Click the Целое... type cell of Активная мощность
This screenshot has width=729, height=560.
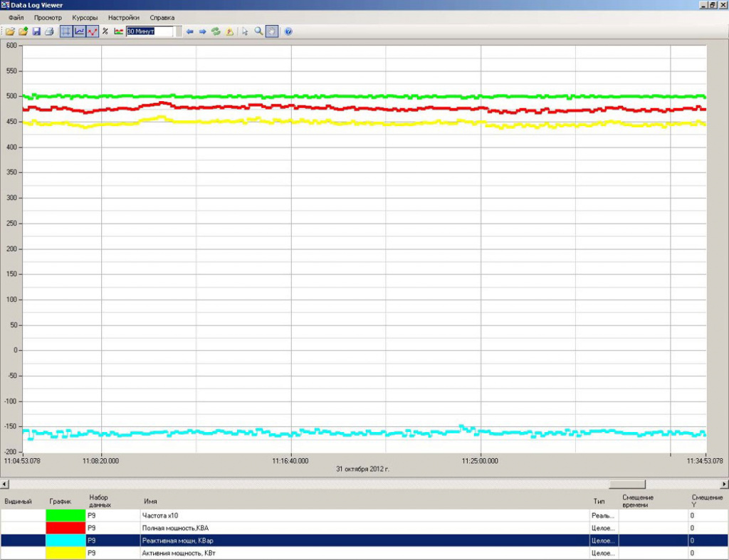click(x=603, y=553)
